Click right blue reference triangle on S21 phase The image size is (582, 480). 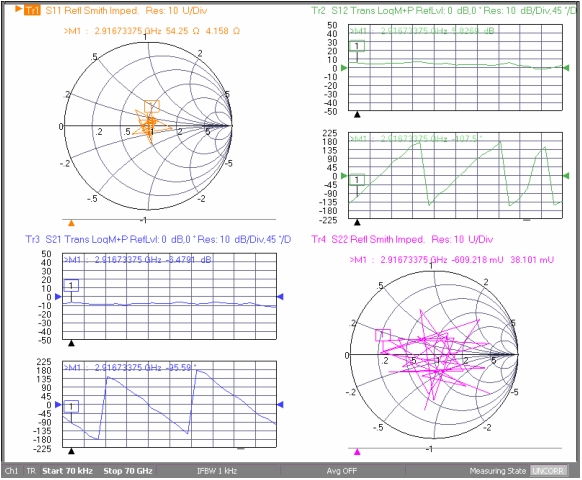point(281,405)
